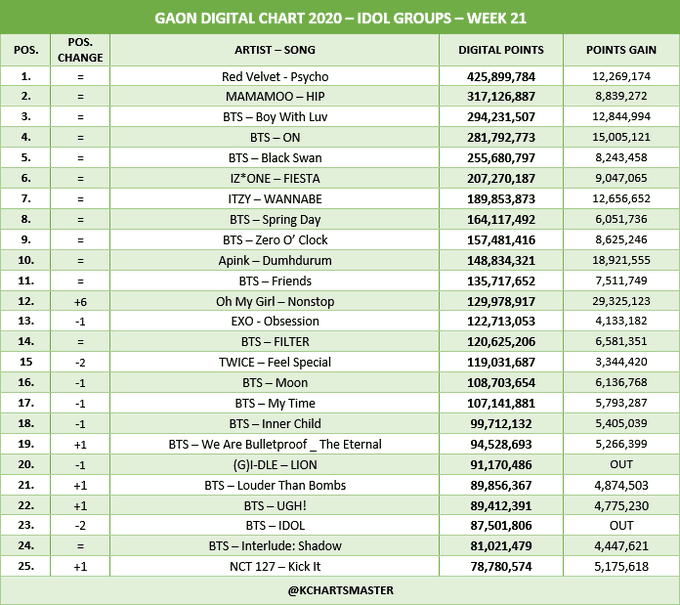
Task: Select the IZ*ONE – FIESTA song cell
Action: tap(275, 179)
